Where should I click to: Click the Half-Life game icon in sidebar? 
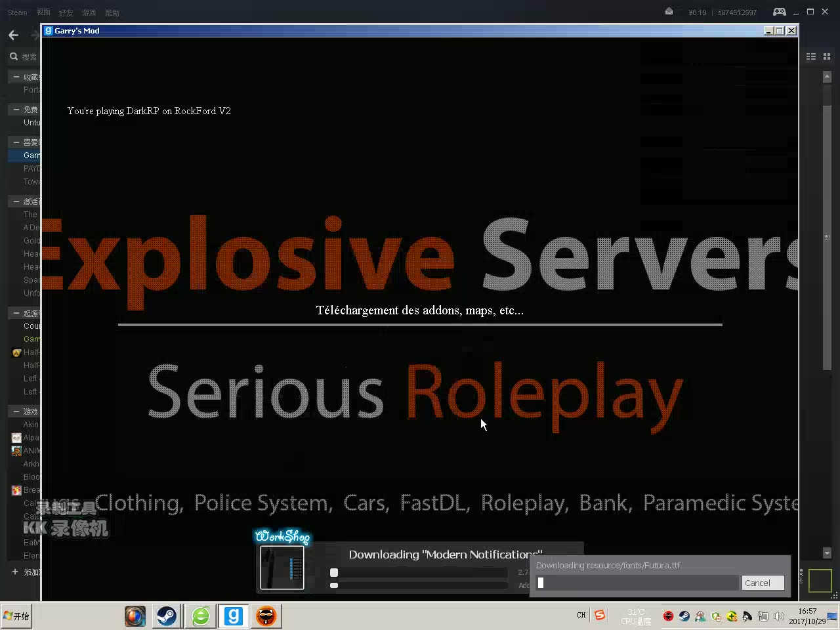[x=16, y=352]
